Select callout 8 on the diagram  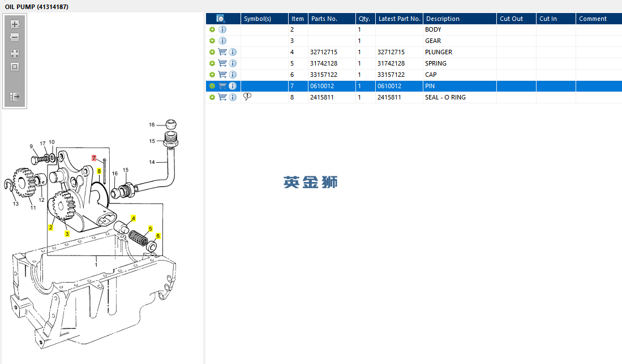(x=99, y=171)
